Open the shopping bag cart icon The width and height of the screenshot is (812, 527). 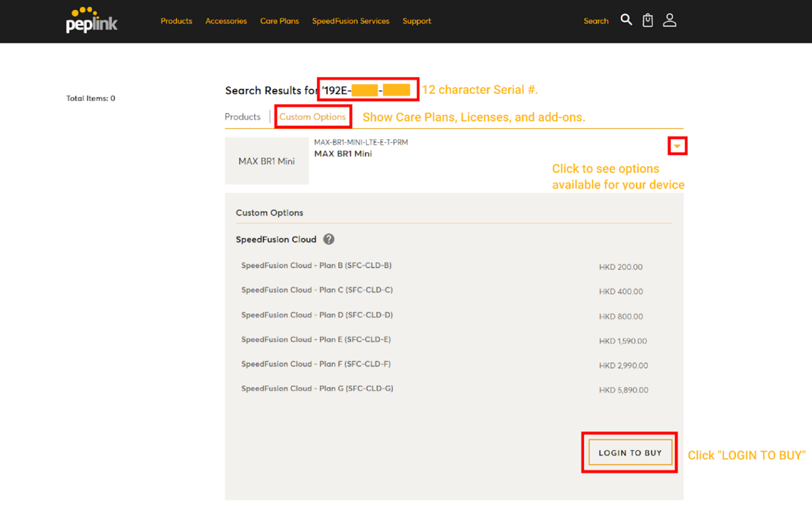648,20
